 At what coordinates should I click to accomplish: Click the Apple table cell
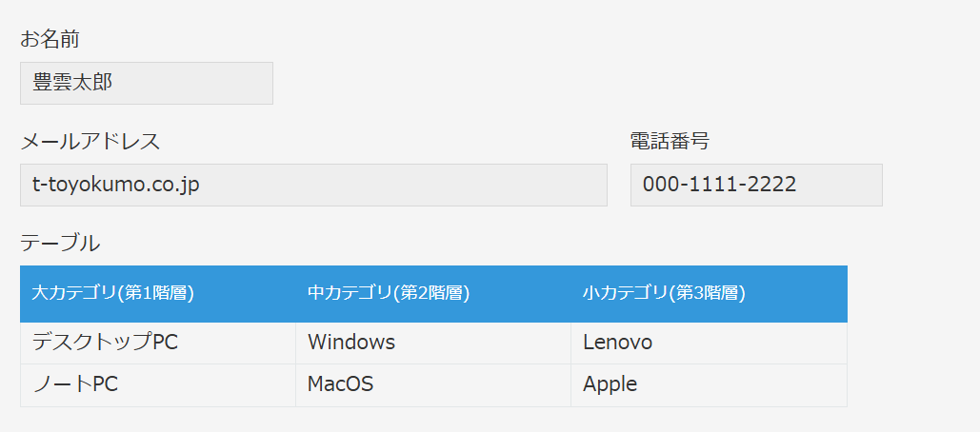coord(709,385)
